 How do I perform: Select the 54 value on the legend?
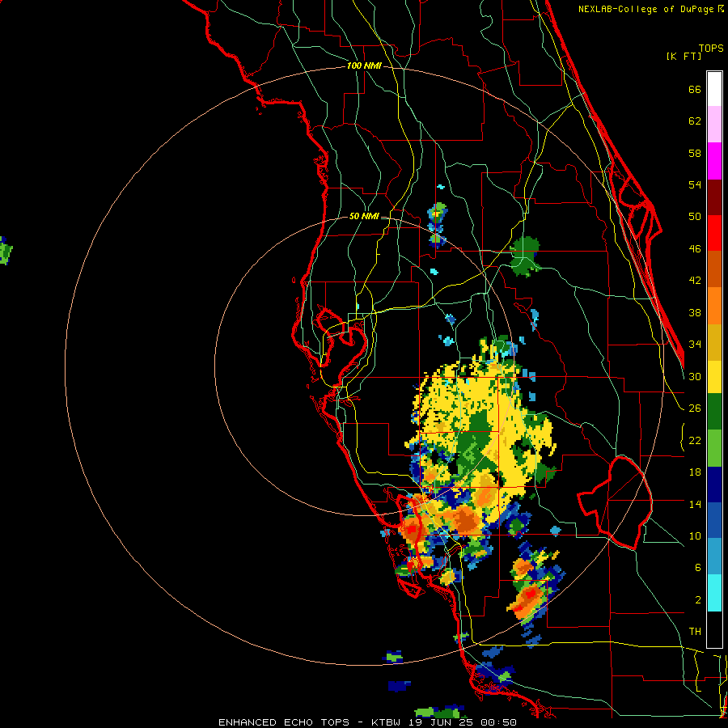coord(695,184)
